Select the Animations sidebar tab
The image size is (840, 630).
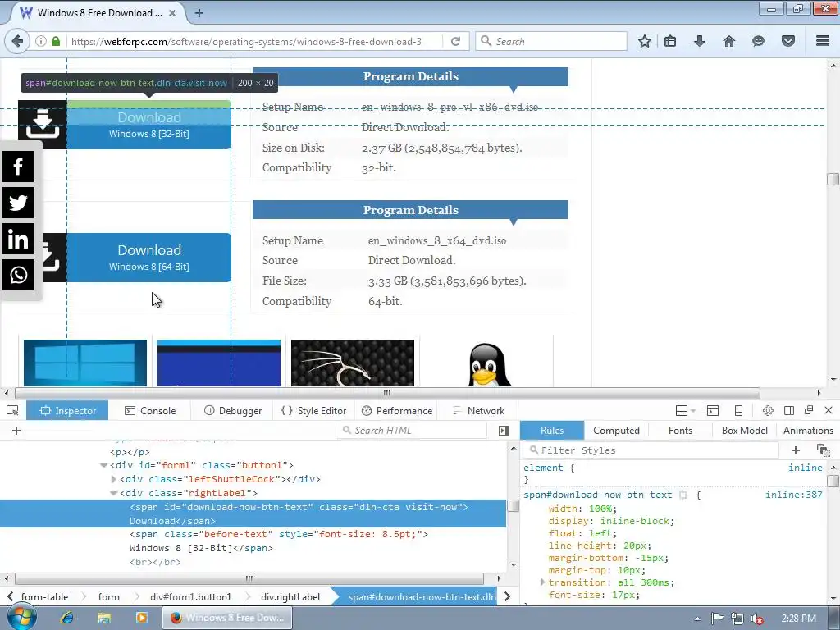808,431
